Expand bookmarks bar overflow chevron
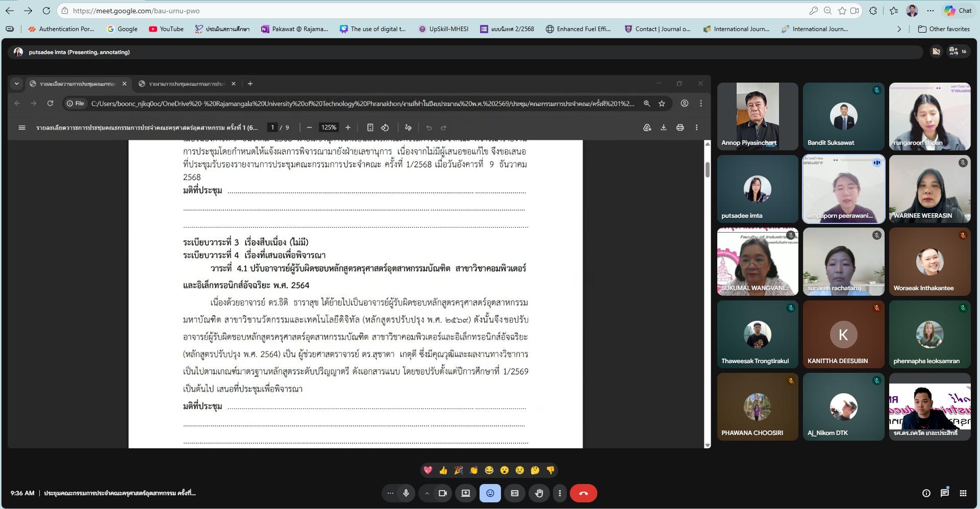The image size is (980, 509). coord(898,29)
